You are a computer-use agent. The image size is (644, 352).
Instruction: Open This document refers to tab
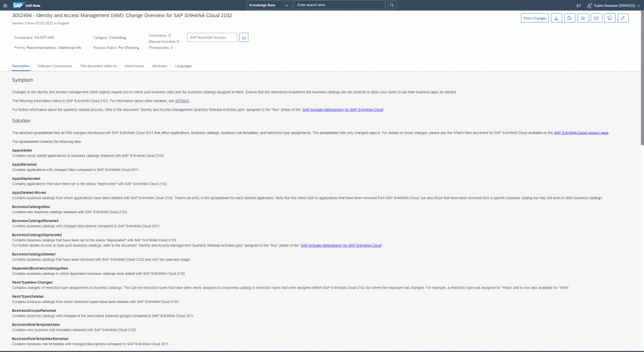(98, 66)
